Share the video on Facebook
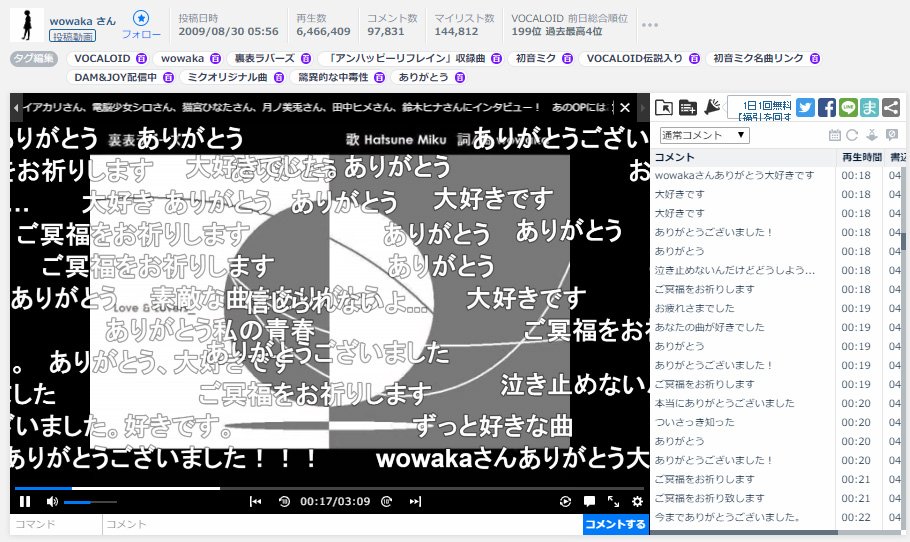The image size is (910, 542). [x=826, y=107]
